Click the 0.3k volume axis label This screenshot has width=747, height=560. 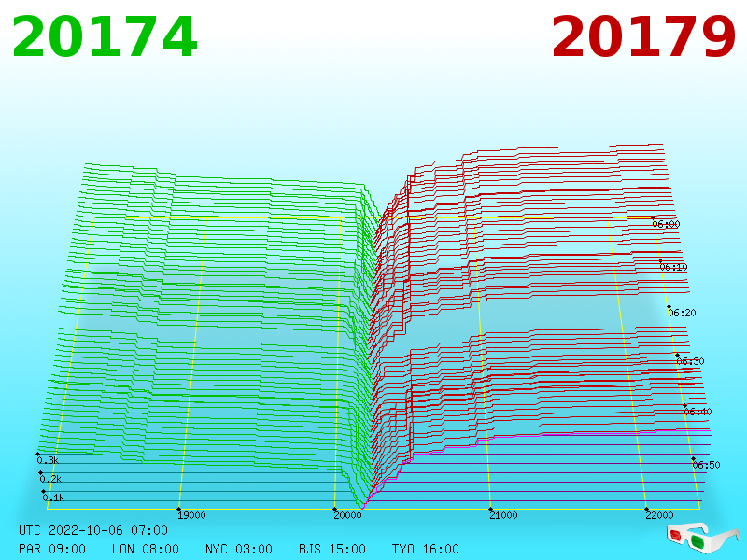tap(48, 460)
